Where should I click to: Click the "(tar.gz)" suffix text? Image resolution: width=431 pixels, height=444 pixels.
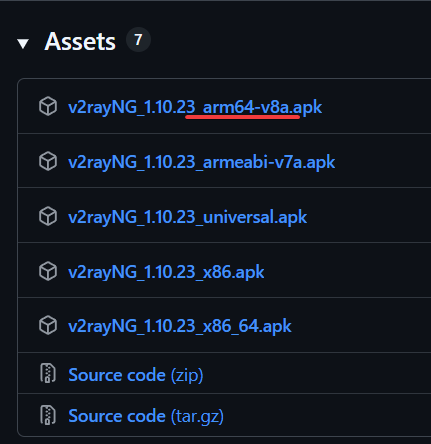coord(197,416)
